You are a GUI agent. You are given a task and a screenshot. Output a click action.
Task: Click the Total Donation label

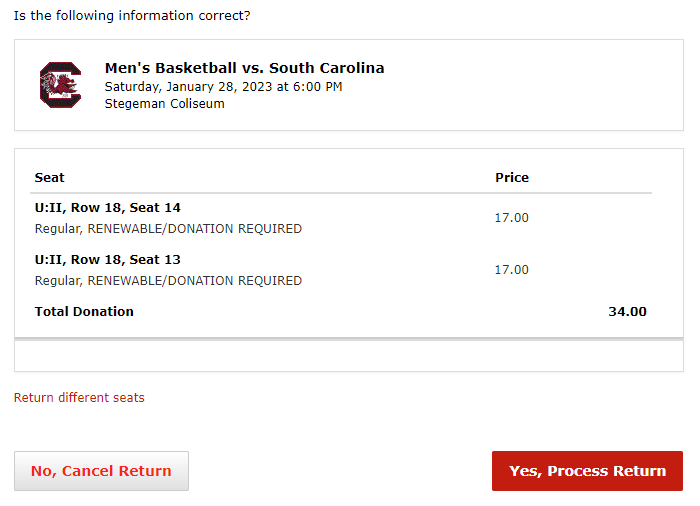(x=84, y=312)
